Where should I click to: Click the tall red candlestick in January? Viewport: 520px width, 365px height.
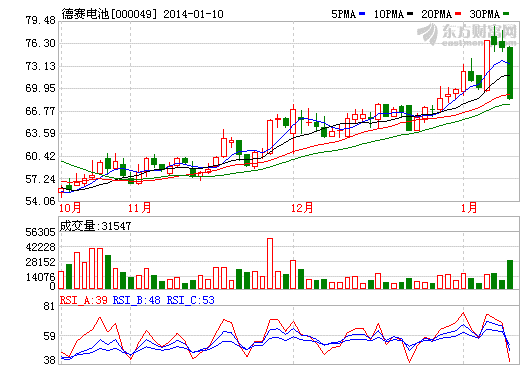[487, 65]
